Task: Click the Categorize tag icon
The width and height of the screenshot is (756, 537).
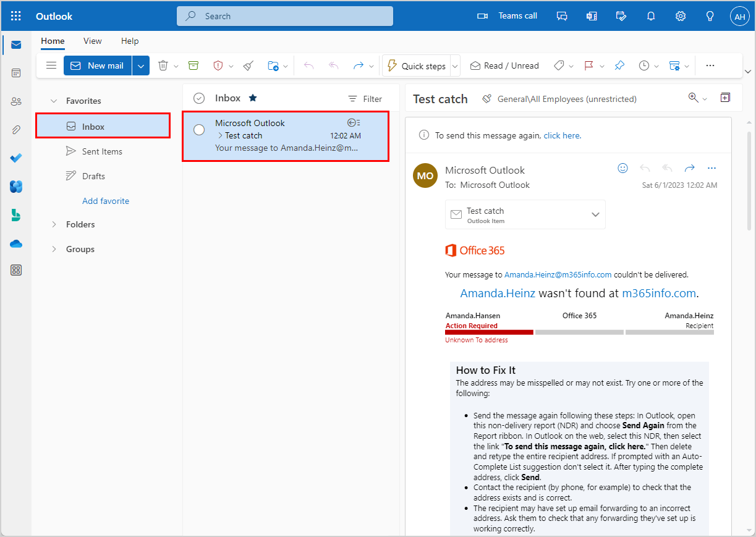Action: click(559, 66)
